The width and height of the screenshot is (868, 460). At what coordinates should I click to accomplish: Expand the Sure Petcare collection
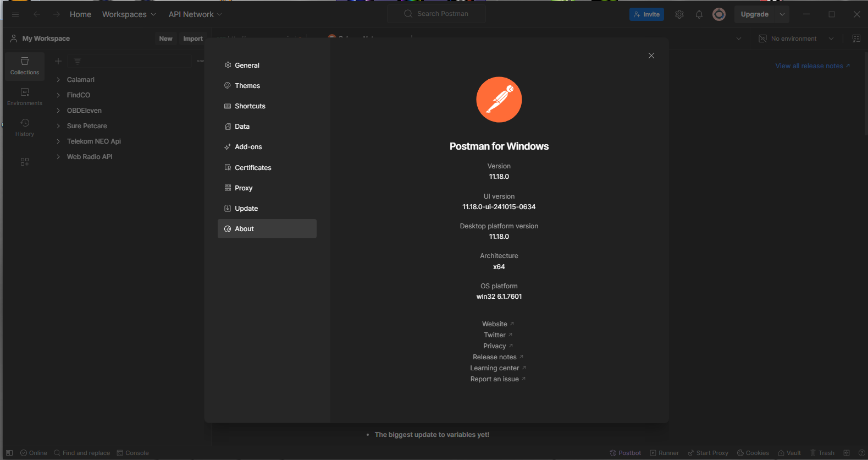pyautogui.click(x=58, y=126)
